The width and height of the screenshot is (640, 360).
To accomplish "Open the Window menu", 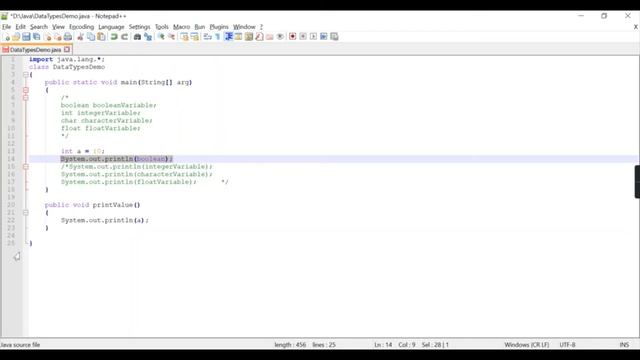I will tap(244, 27).
